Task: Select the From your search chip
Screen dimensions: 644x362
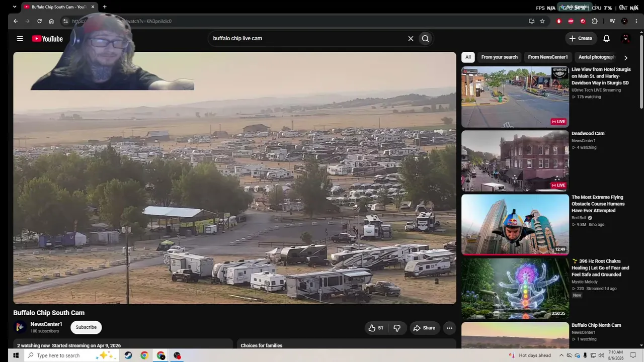Action: pyautogui.click(x=499, y=57)
